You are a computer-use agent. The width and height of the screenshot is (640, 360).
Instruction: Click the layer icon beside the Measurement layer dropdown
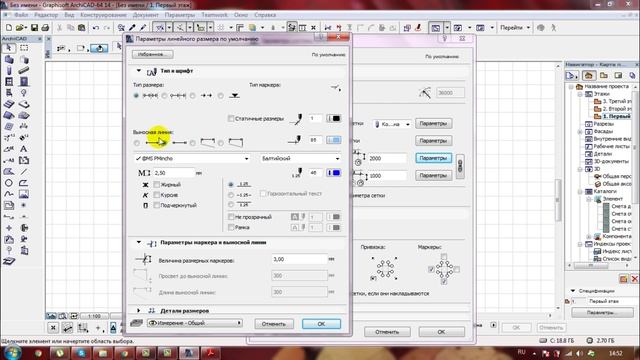[x=136, y=323]
